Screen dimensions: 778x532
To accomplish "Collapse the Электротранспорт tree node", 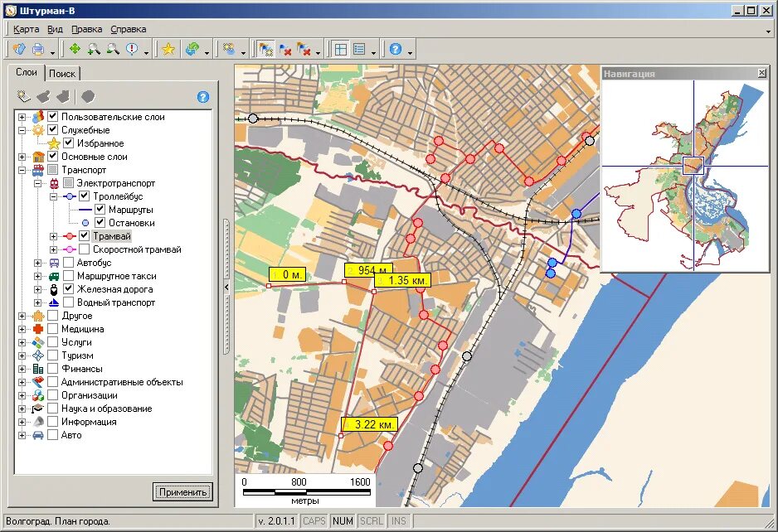I will [x=37, y=183].
